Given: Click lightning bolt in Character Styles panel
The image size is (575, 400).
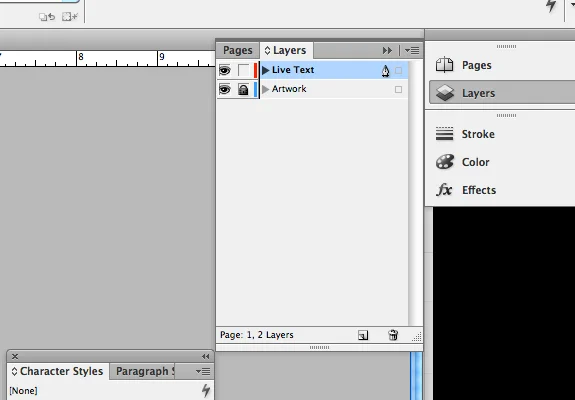Looking at the screenshot, I should pyautogui.click(x=206, y=390).
